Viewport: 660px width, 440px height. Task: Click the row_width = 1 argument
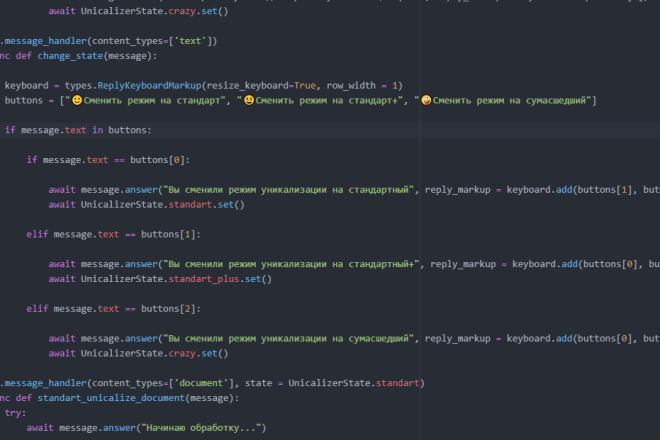click(x=362, y=85)
